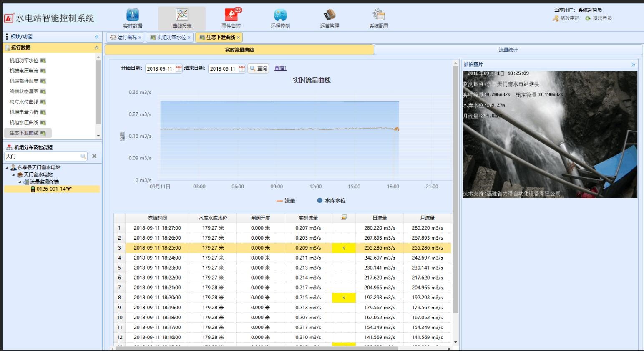Viewport: 644px width, 351px height.
Task: Click the 查询 query button
Action: pos(258,68)
